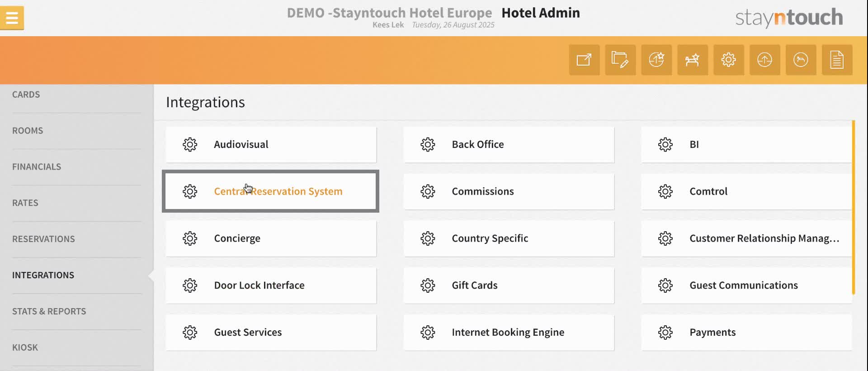Image resolution: width=868 pixels, height=371 pixels.
Task: Open the Comtrol integration
Action: pyautogui.click(x=746, y=191)
